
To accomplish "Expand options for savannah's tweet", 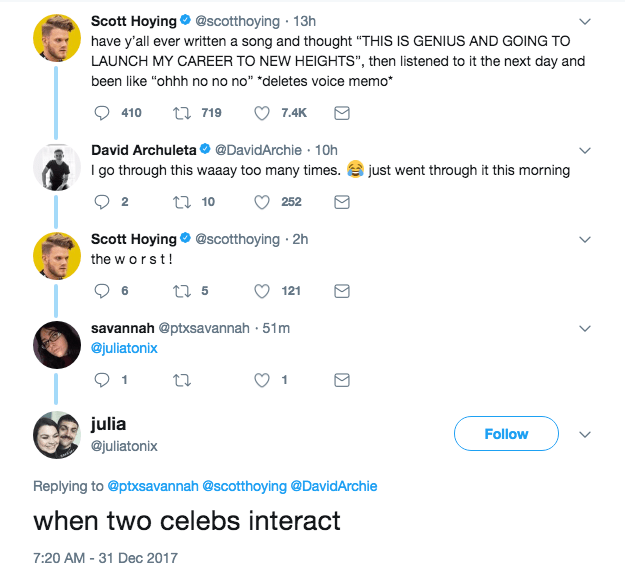I will pyautogui.click(x=585, y=328).
